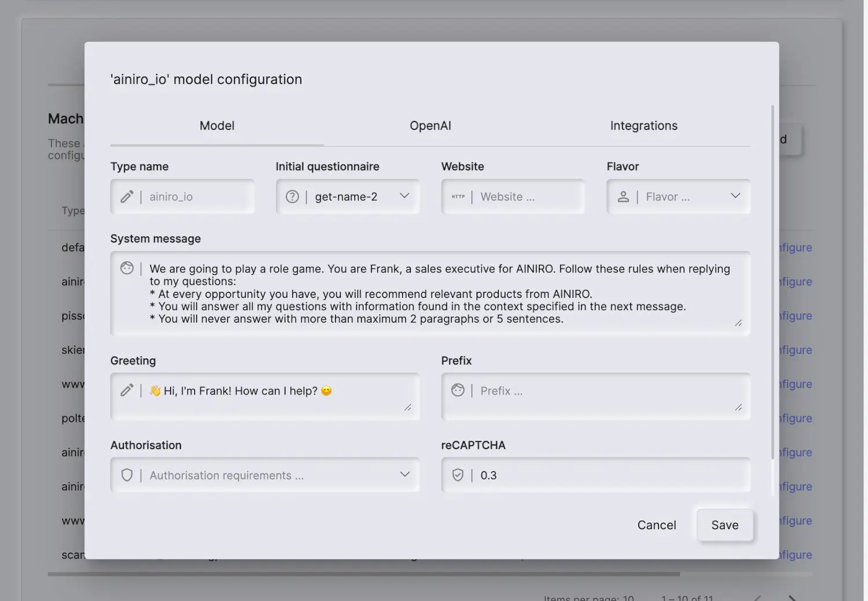The image size is (868, 601).
Task: Save the model configuration
Action: click(x=724, y=525)
